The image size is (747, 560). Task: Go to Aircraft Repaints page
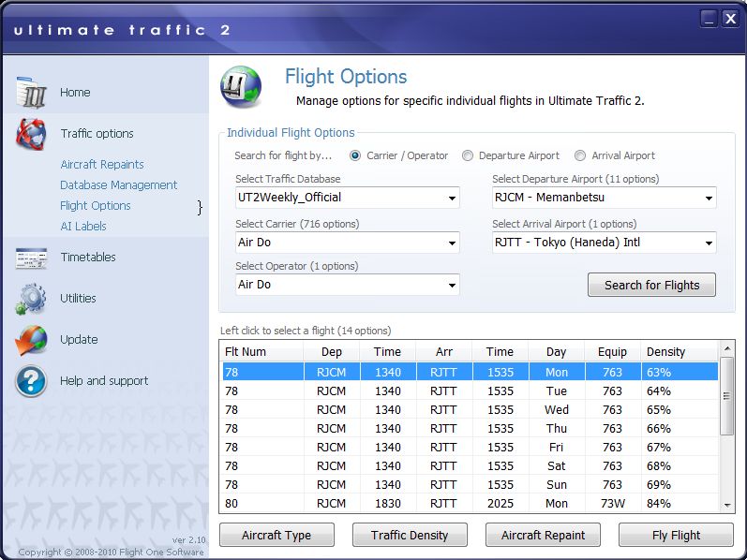tap(102, 164)
